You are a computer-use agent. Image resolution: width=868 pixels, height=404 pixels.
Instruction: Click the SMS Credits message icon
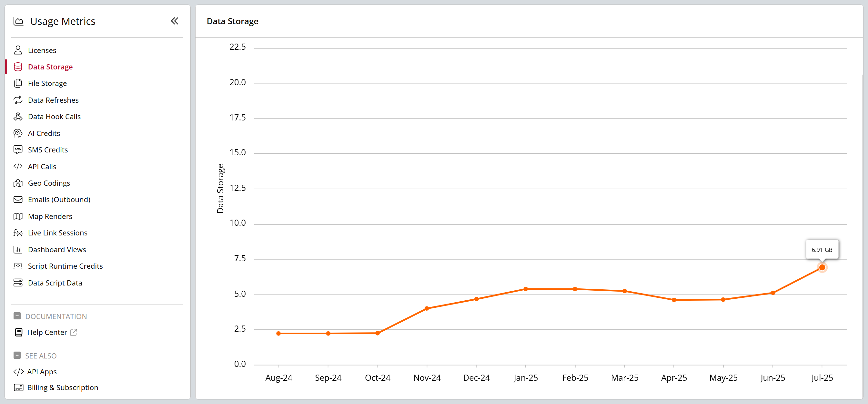(18, 150)
